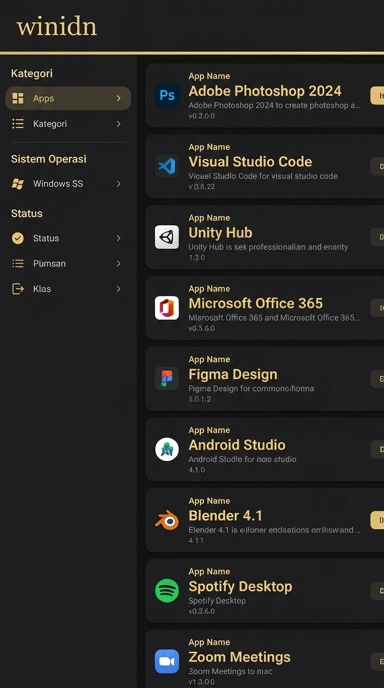Open the Status sidebar item label
The image size is (384, 688).
(46, 238)
